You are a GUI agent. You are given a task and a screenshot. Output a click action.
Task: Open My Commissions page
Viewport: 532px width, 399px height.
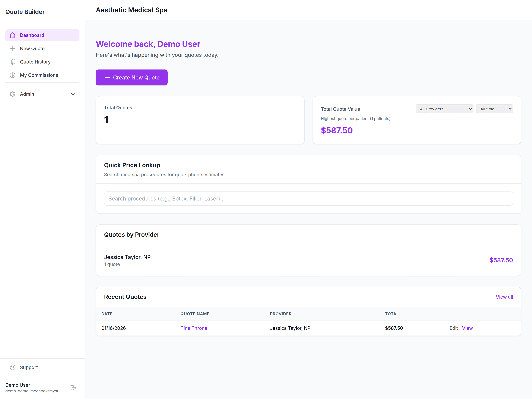click(x=42, y=75)
